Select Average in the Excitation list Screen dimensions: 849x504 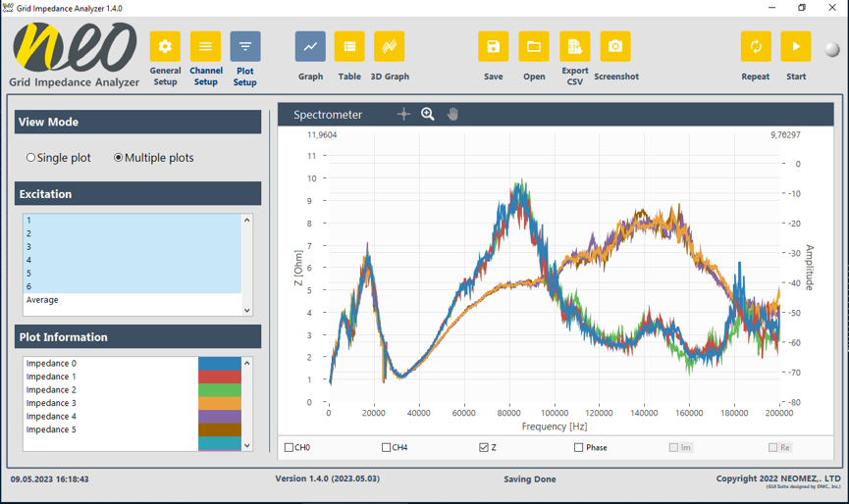click(42, 300)
